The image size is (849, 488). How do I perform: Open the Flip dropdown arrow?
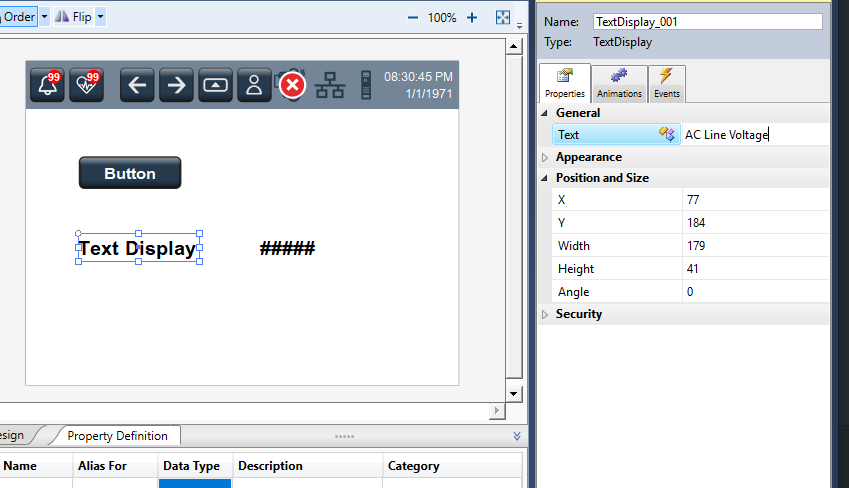(x=100, y=17)
